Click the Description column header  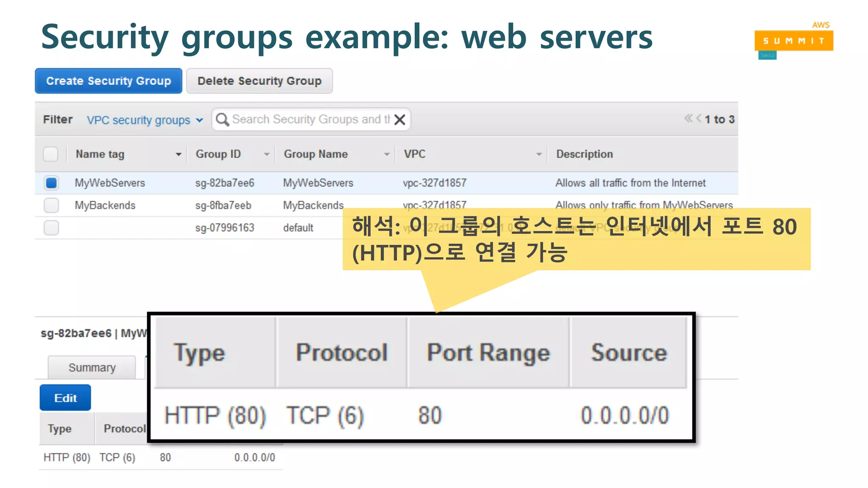point(584,154)
